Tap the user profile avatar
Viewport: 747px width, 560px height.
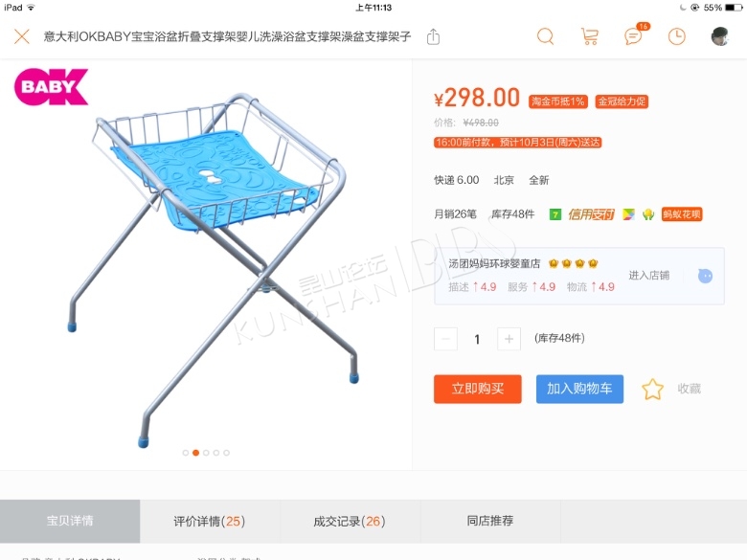(720, 36)
